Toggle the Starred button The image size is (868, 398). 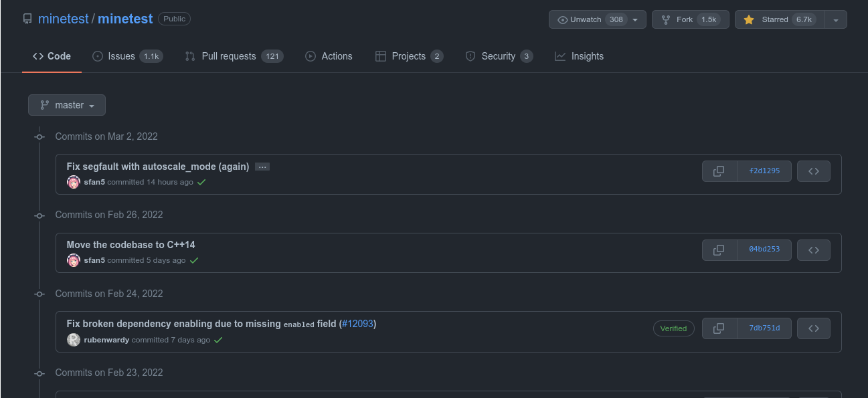(780, 19)
